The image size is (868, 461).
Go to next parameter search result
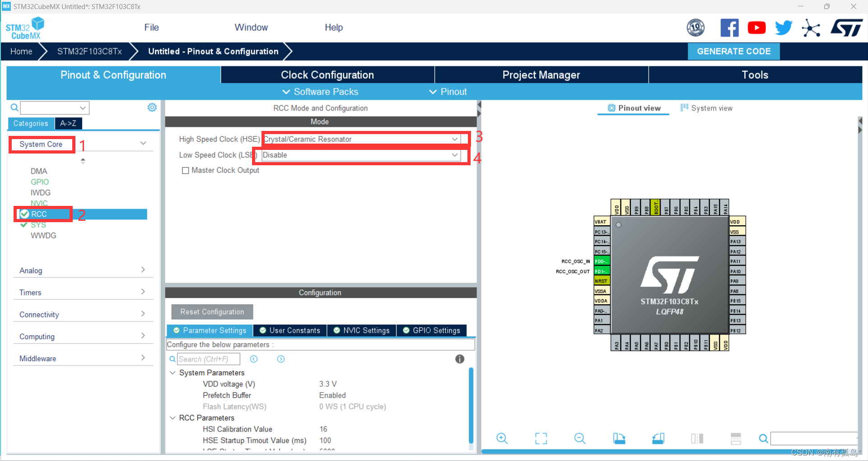click(281, 359)
